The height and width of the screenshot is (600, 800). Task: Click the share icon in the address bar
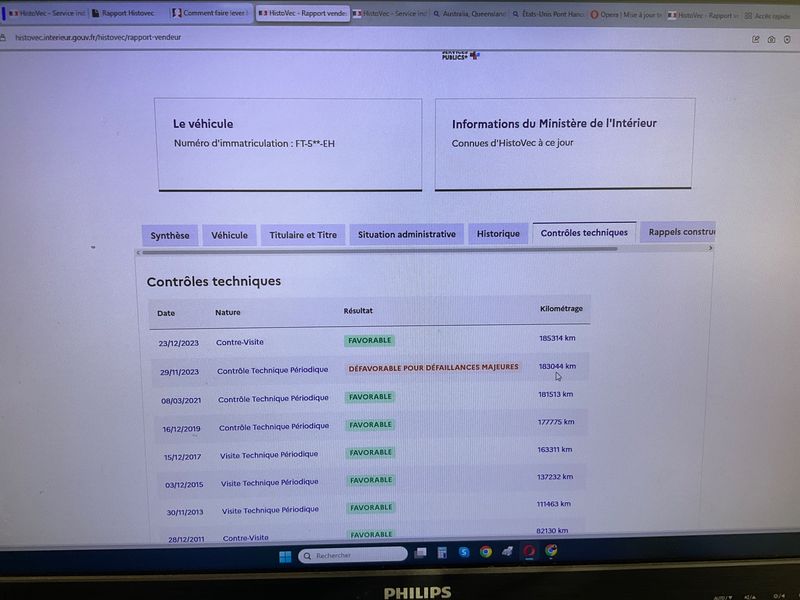click(756, 39)
